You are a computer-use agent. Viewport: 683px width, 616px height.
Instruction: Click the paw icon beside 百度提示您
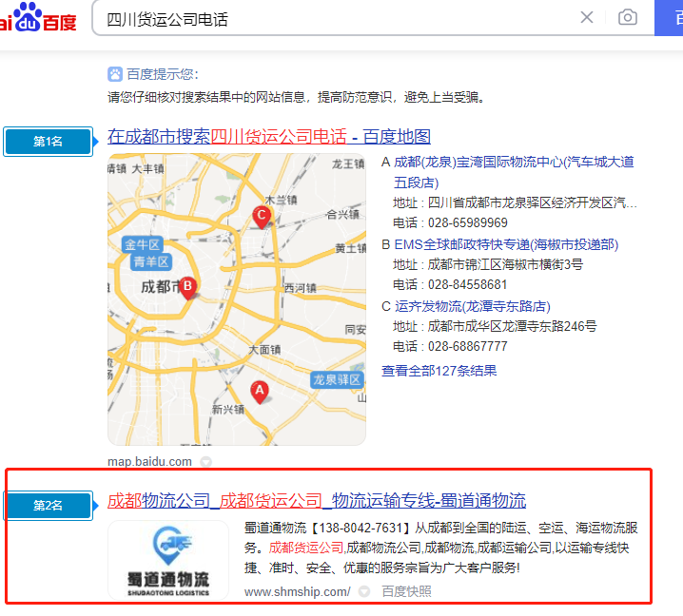tap(115, 74)
